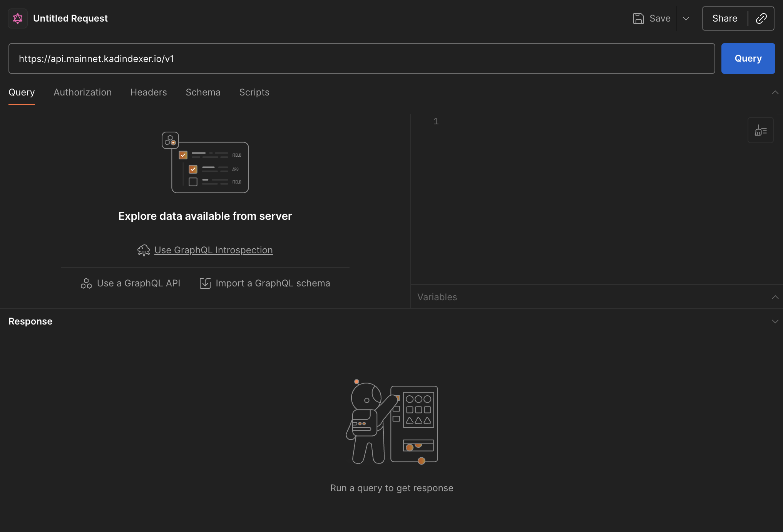Viewport: 783px width, 532px height.
Task: Click the GraphQL logo icon beside title
Action: [18, 18]
